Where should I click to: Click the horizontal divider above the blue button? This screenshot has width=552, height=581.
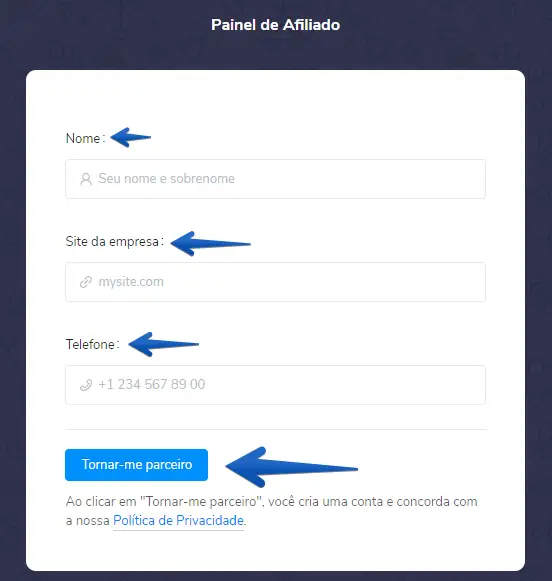pyautogui.click(x=275, y=430)
